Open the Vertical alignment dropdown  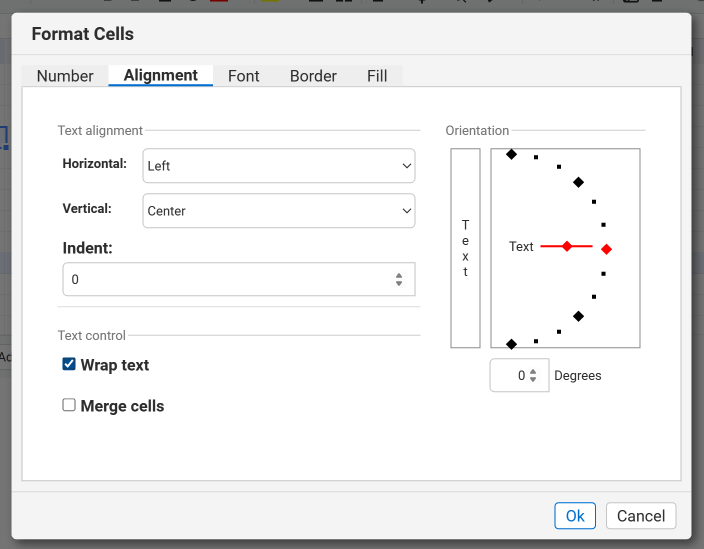click(x=278, y=211)
